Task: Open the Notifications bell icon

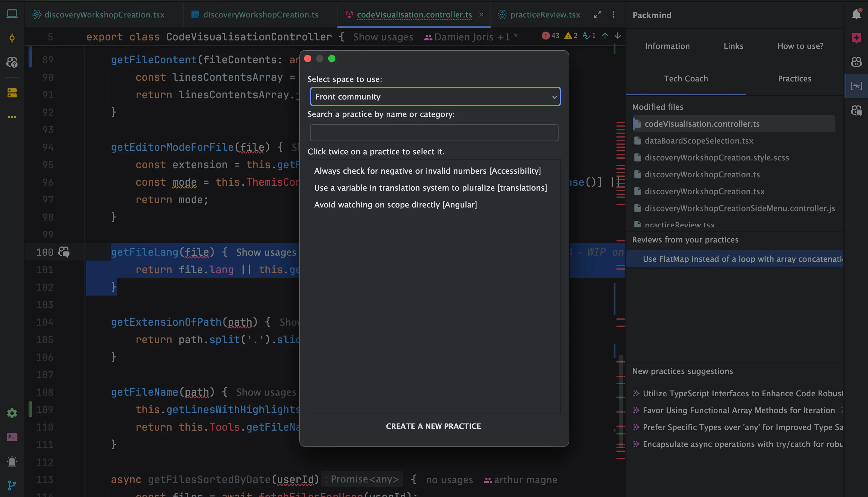Action: point(857,14)
